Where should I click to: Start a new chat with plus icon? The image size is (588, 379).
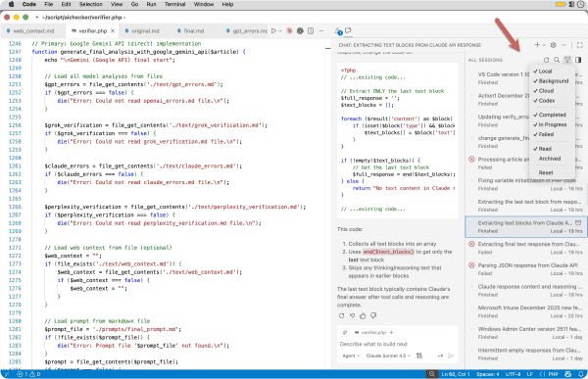[x=537, y=45]
